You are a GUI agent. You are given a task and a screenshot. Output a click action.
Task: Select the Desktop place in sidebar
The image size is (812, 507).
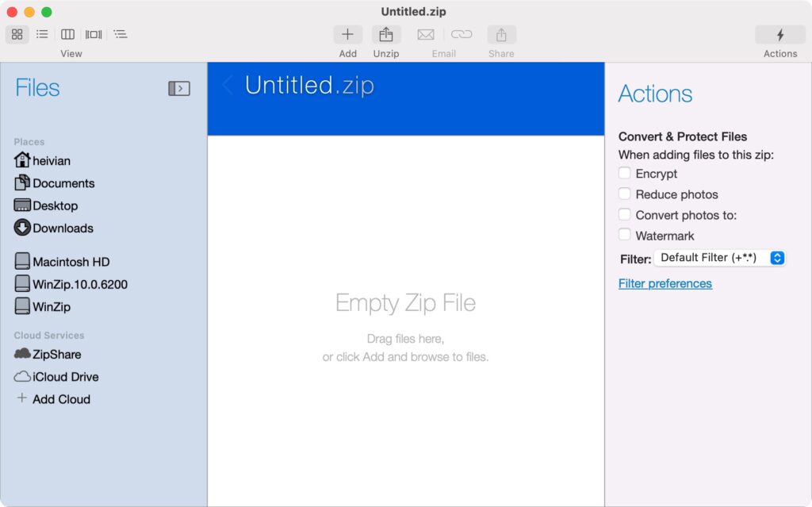(x=54, y=205)
